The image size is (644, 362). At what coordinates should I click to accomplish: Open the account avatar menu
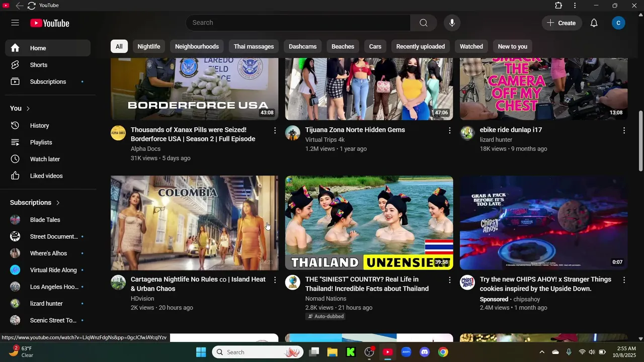coord(618,23)
